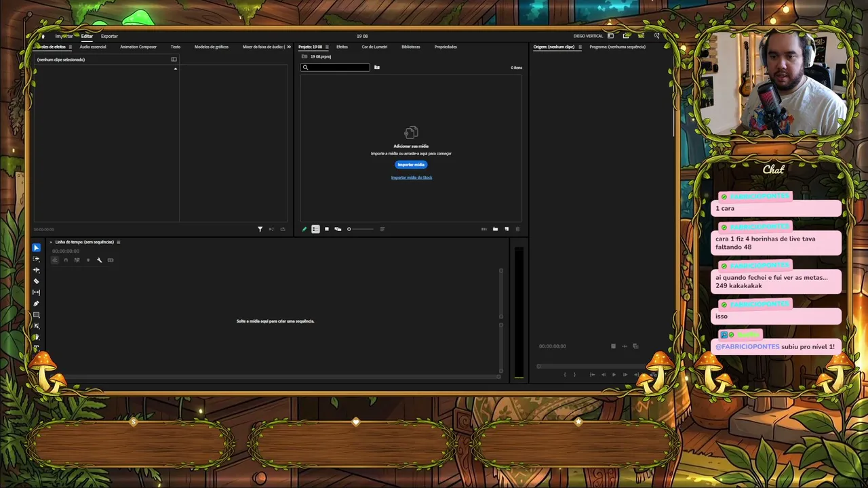Open the Efeitos tab
Screen dimensions: 868x488
(x=342, y=47)
